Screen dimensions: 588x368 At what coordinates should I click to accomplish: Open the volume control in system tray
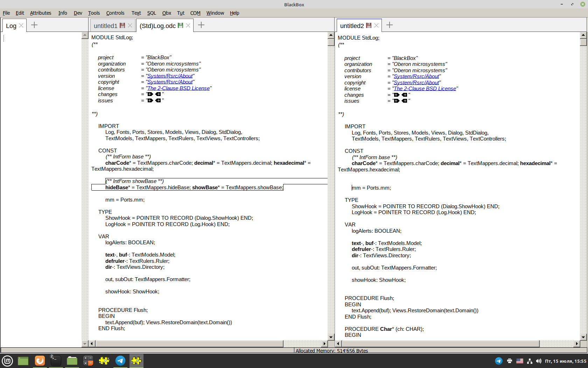coord(539,361)
